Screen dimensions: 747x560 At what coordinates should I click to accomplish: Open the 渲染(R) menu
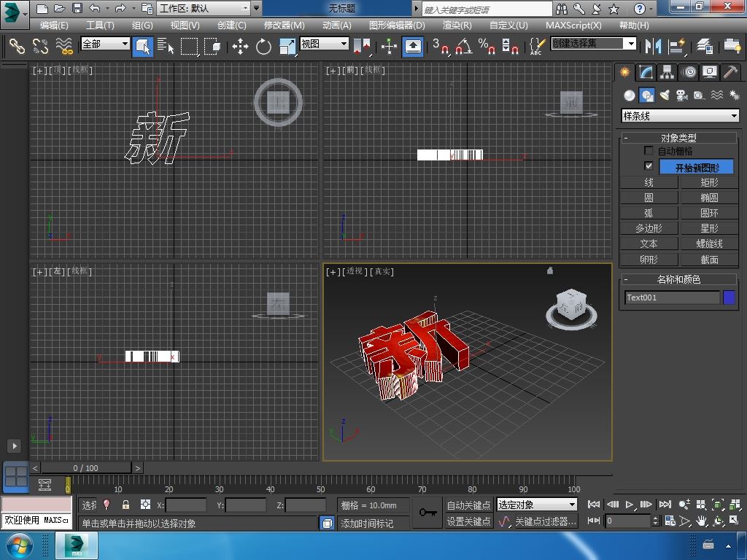coord(457,25)
